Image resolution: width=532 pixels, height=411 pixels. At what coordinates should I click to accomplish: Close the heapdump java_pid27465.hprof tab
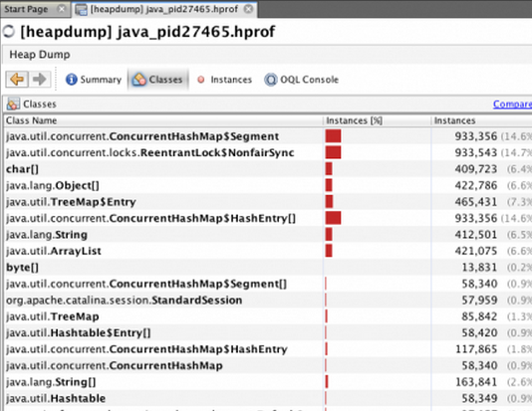pos(249,9)
